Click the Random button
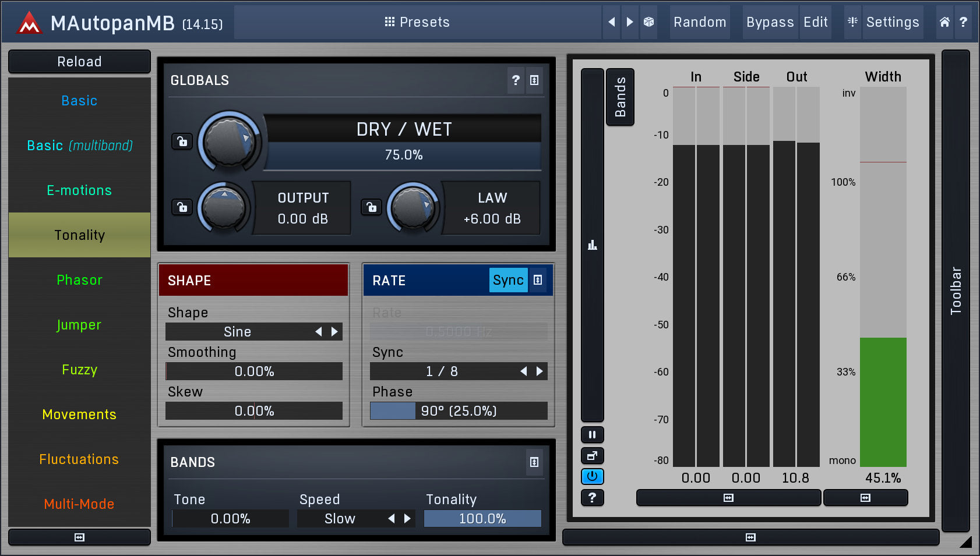This screenshot has height=556, width=980. coord(699,22)
